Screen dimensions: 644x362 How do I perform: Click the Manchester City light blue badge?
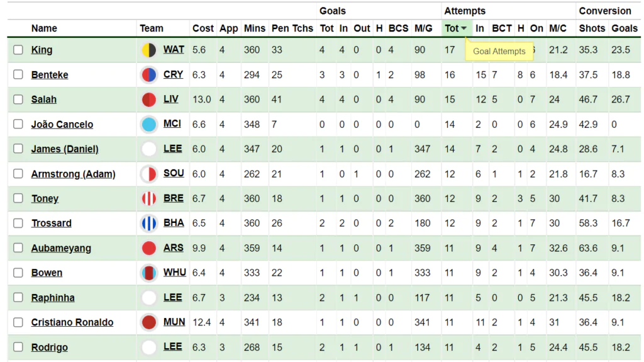point(148,124)
